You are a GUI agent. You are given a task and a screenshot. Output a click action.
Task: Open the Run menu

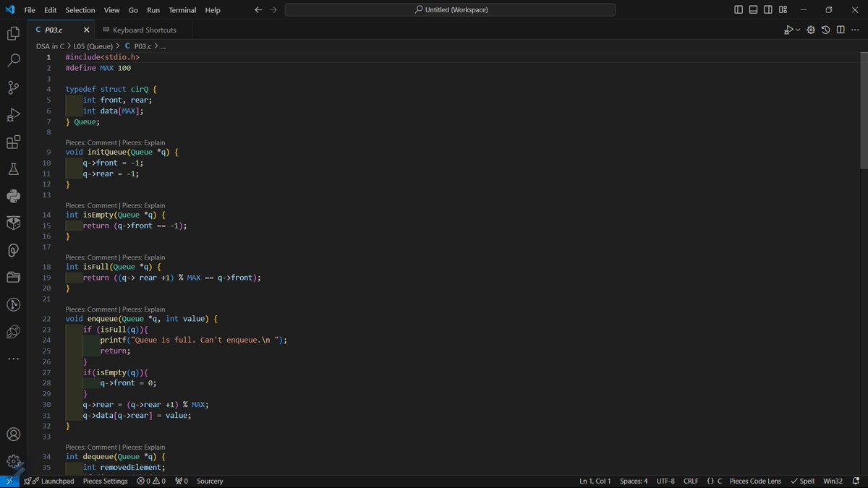153,10
